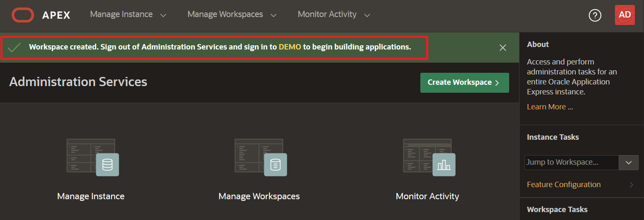Open the help question mark icon

click(x=595, y=15)
